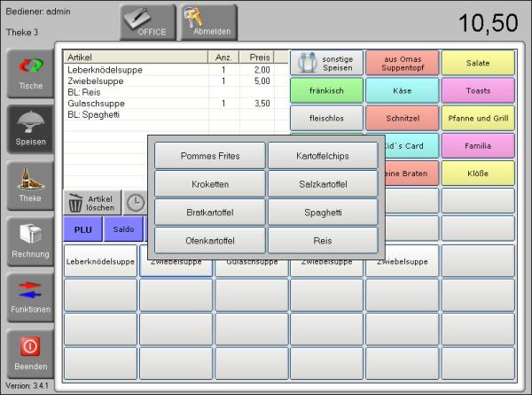Viewport: 532px width, 395px height.
Task: Select Ofenkartoffel in the popup
Action: pyautogui.click(x=209, y=240)
